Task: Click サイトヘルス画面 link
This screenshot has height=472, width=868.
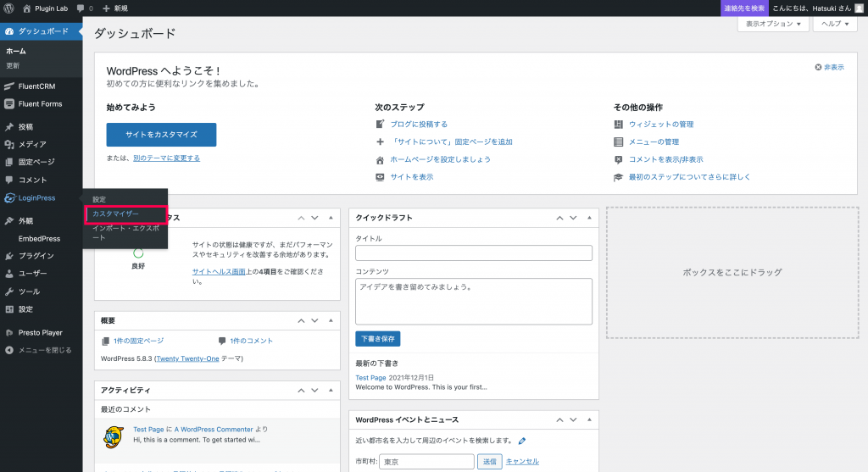Action: click(x=219, y=272)
